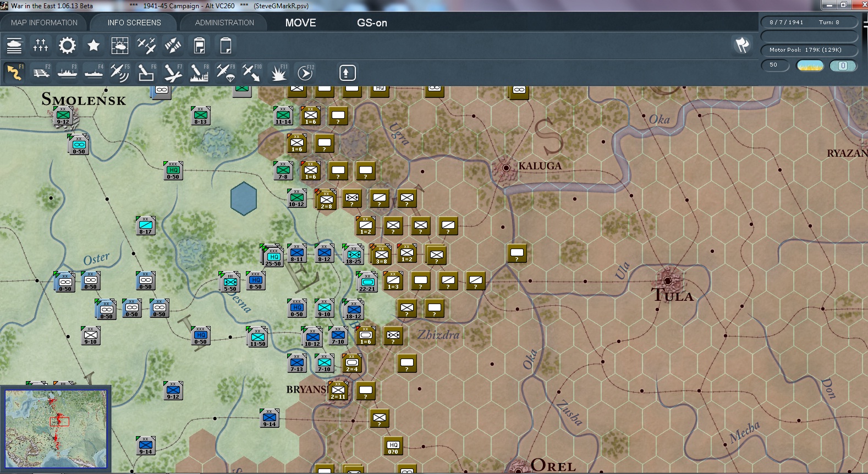Select the 3=8 enemy unit counter

381,255
